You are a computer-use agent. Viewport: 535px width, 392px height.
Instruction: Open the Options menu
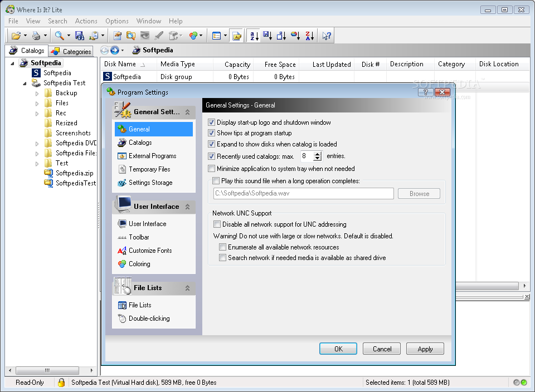pyautogui.click(x=117, y=21)
